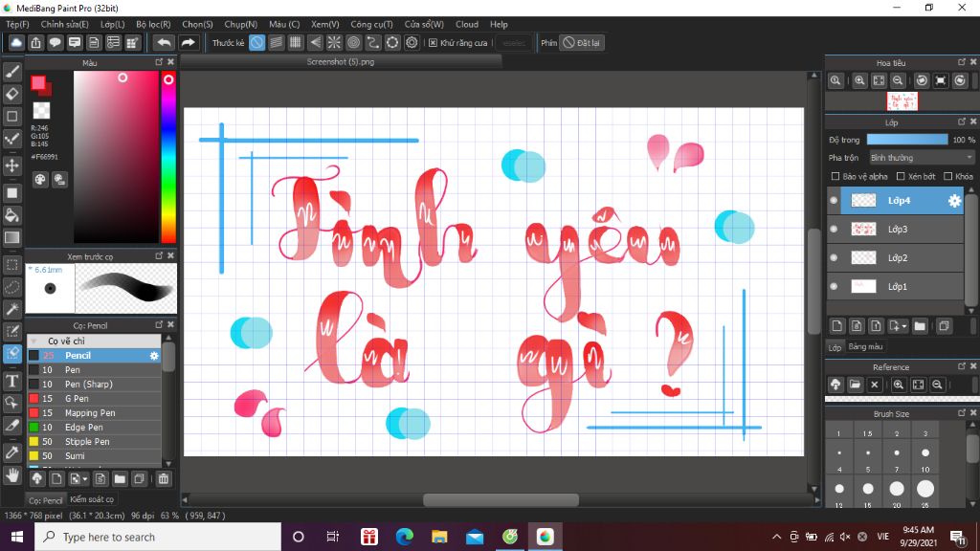Hide layer Lớp3 visibility dot
Image resolution: width=980 pixels, height=551 pixels.
click(834, 230)
